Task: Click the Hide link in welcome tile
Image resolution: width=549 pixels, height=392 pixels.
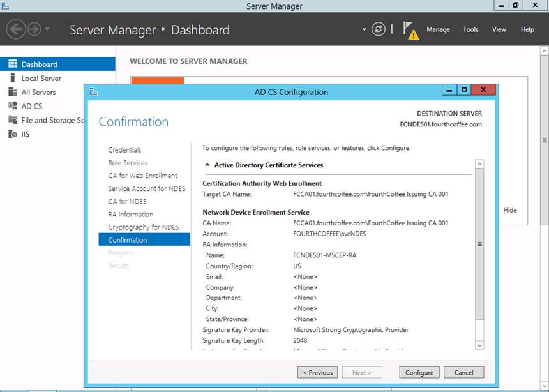Action: pyautogui.click(x=510, y=210)
